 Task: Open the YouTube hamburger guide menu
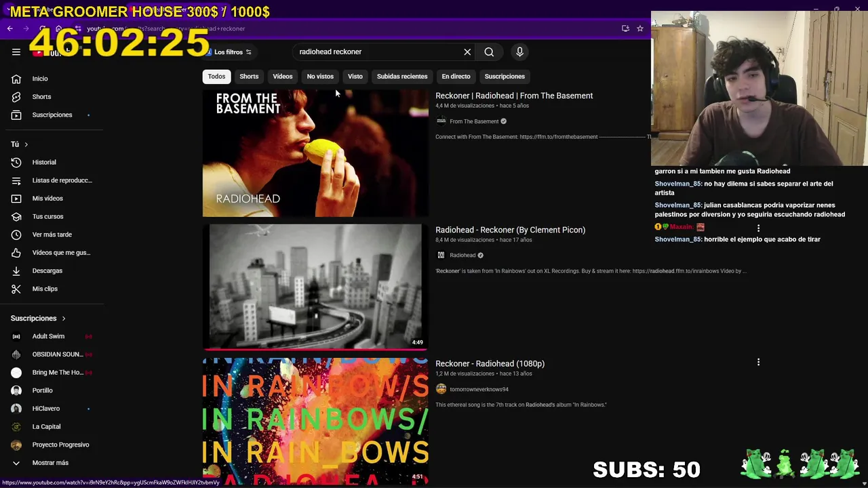tap(16, 52)
